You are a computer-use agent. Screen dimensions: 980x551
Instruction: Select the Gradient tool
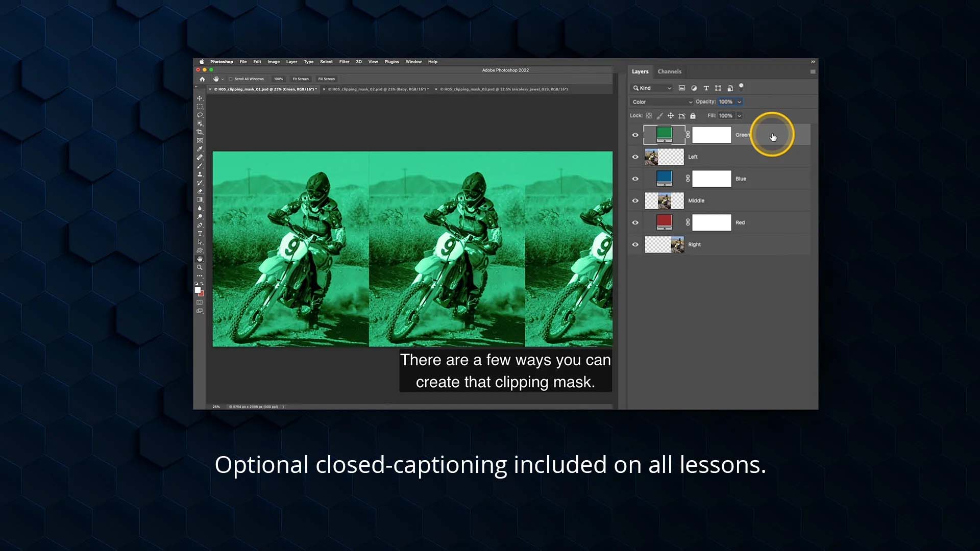click(x=200, y=199)
